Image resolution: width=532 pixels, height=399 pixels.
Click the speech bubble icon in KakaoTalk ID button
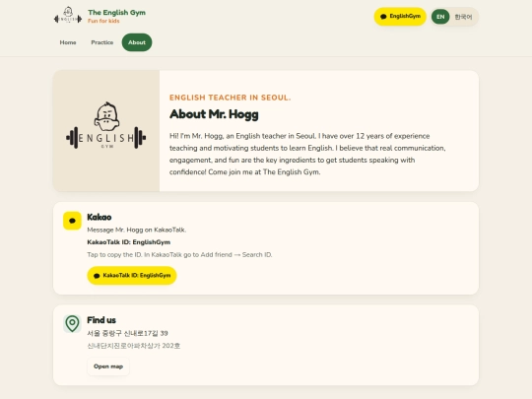coord(97,276)
